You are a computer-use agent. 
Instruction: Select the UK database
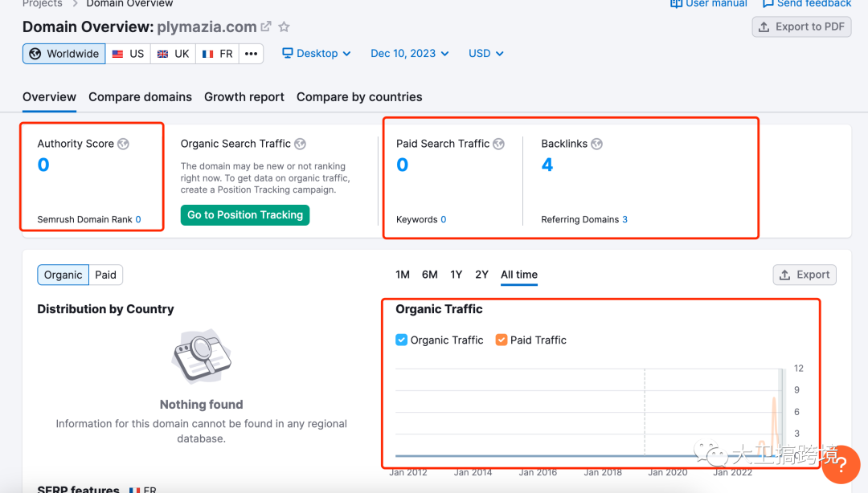pos(173,54)
